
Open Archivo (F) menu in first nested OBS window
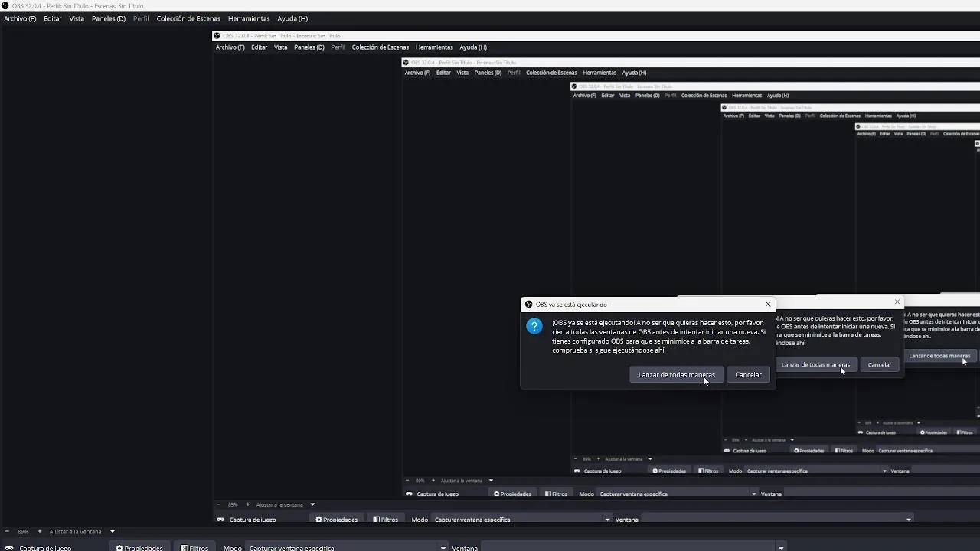click(230, 47)
